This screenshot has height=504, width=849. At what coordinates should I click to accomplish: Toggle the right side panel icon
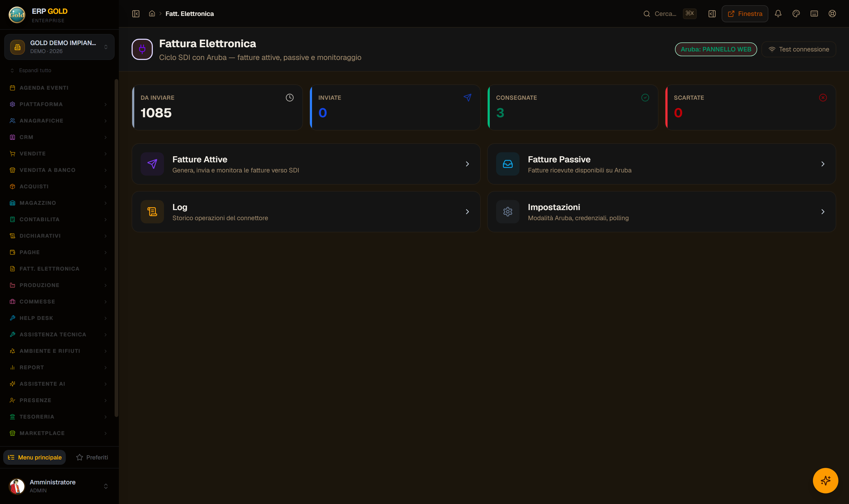pos(712,14)
